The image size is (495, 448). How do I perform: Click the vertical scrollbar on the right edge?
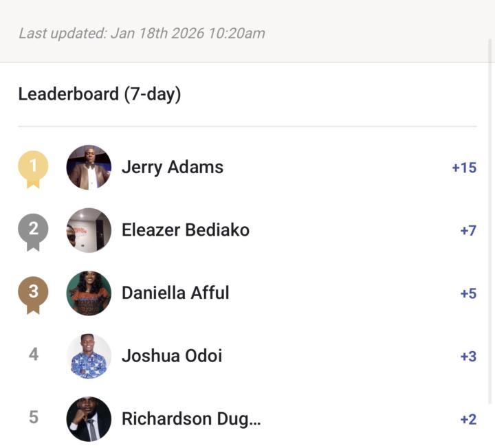coord(491,220)
